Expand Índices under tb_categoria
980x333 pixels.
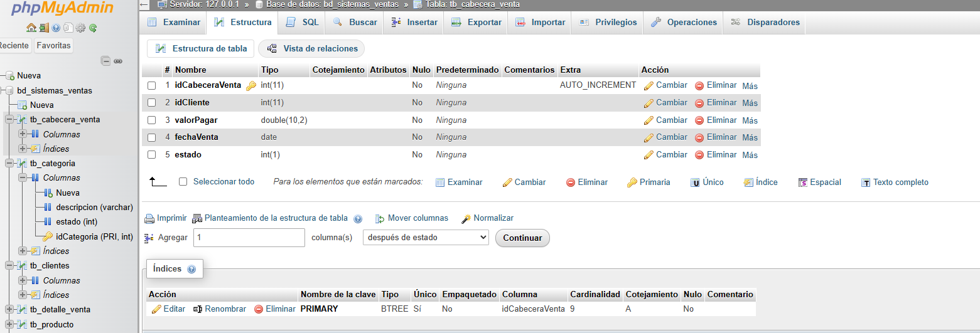(x=23, y=251)
